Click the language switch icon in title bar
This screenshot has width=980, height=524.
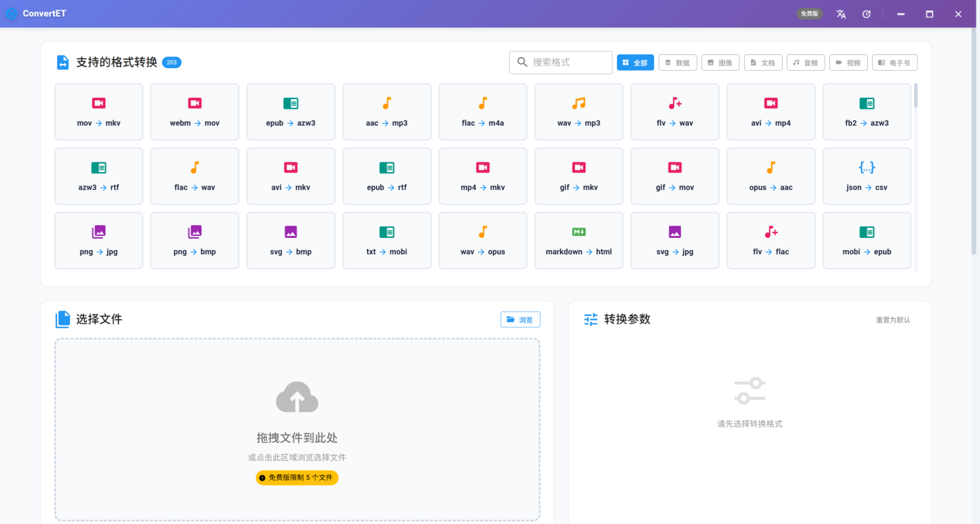pos(840,14)
